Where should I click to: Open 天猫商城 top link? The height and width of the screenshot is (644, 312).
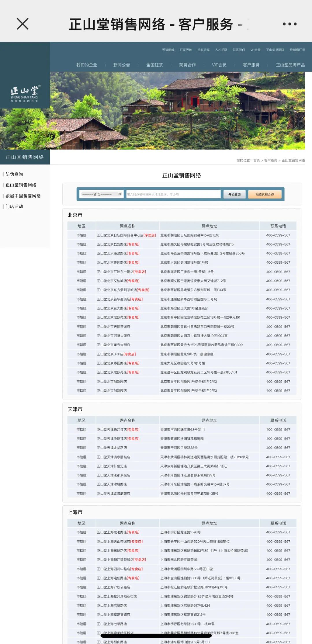(168, 50)
